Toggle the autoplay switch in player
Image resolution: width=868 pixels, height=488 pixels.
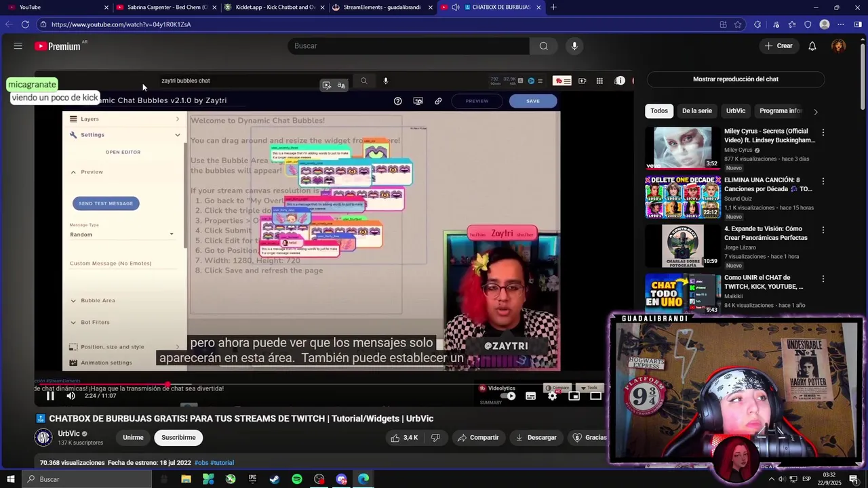509,396
